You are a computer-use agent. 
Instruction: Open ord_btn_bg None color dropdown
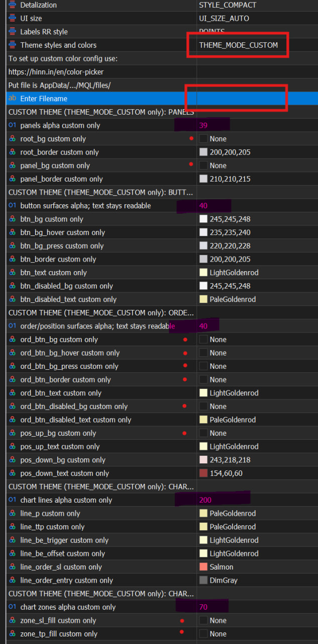click(257, 340)
